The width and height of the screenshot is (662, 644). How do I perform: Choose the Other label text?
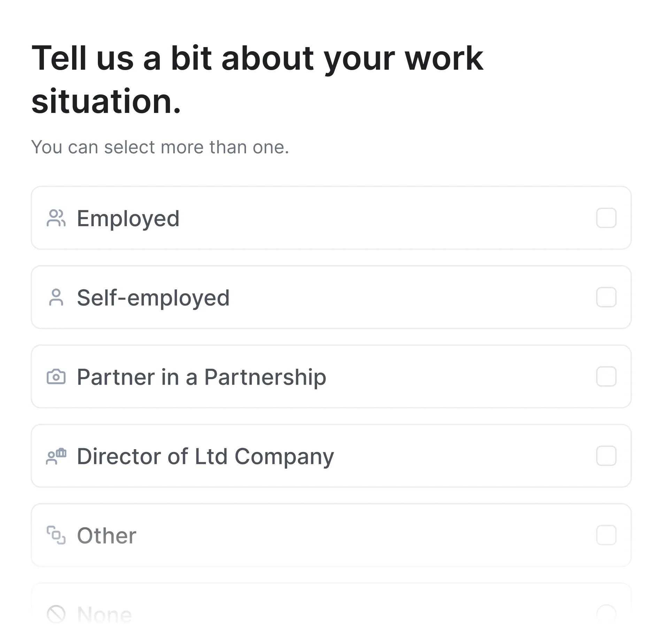pos(107,536)
